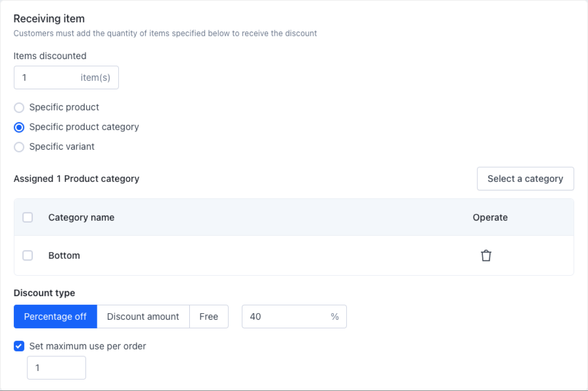Check the Bottom category row checkbox

click(28, 255)
